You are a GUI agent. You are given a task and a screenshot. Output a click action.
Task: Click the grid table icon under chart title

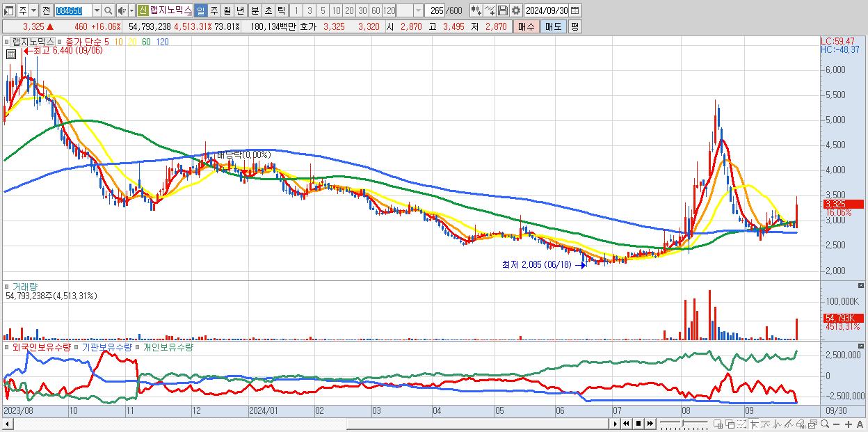click(x=11, y=56)
